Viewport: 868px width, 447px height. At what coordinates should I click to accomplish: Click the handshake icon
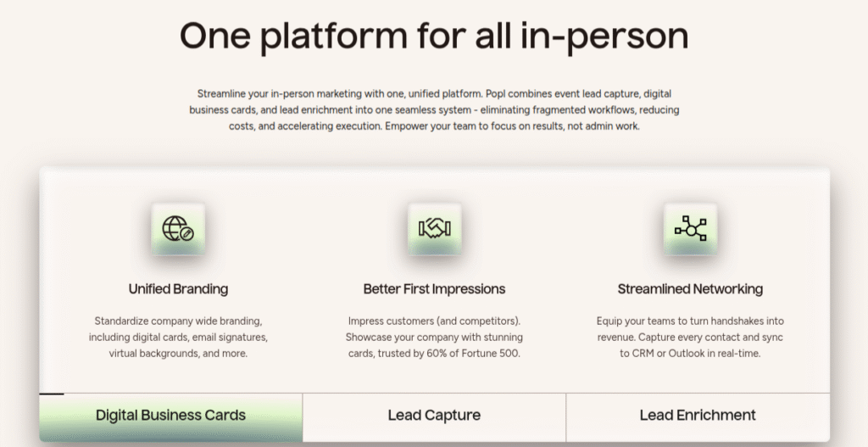coord(434,228)
